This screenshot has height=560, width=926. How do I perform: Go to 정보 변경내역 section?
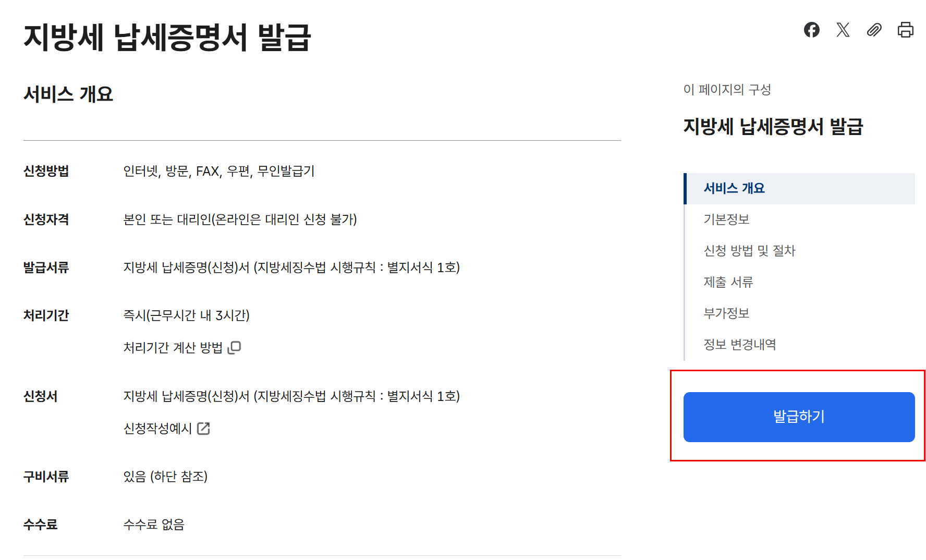[x=739, y=345]
